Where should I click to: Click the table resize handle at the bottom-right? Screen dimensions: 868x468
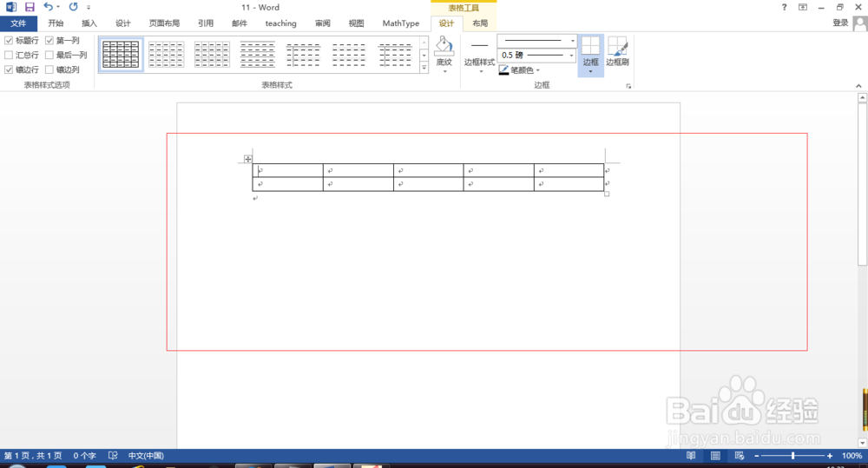click(607, 194)
